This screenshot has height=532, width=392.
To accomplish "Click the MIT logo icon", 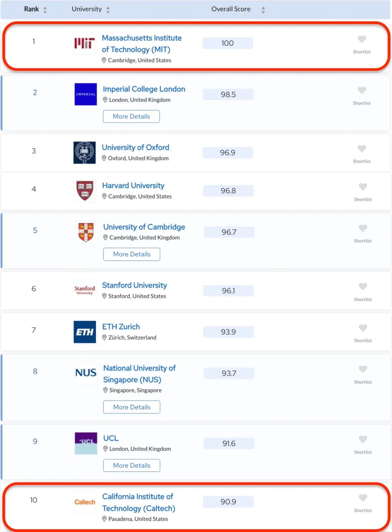I will coord(84,44).
